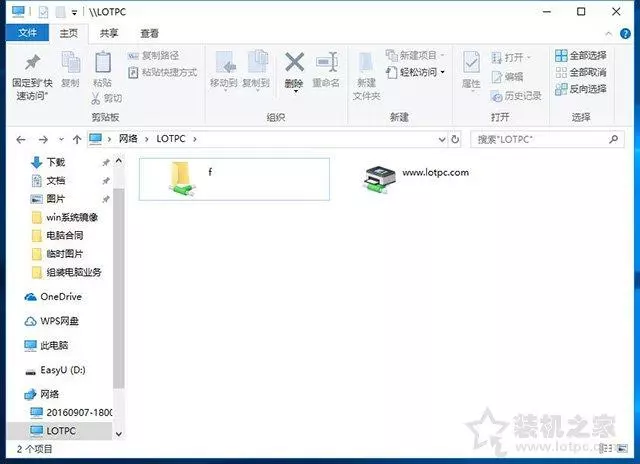640x464 pixels.
Task: Click the search magnifier icon
Action: pos(613,140)
